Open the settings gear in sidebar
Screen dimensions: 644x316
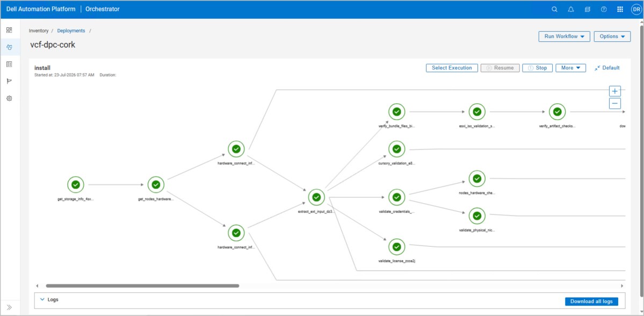click(x=10, y=99)
